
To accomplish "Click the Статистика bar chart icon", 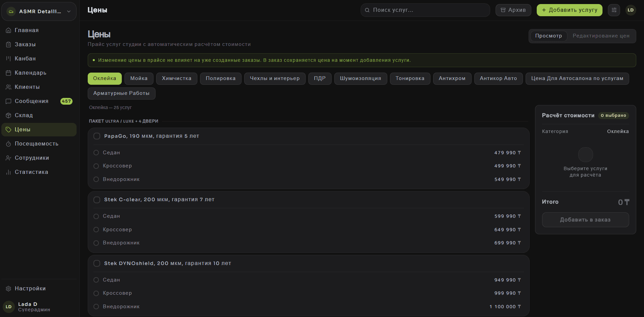I will 8,172.
